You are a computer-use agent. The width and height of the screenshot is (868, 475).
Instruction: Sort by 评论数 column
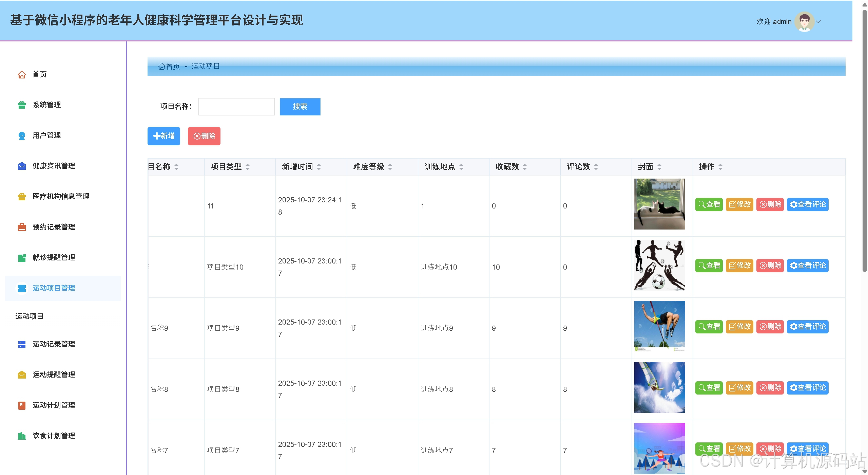pos(596,167)
